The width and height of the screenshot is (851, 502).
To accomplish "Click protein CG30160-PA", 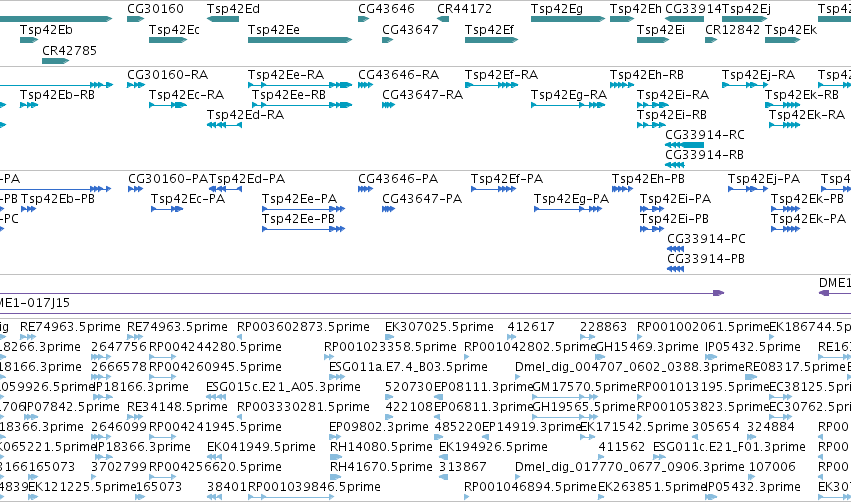I will 168,179.
